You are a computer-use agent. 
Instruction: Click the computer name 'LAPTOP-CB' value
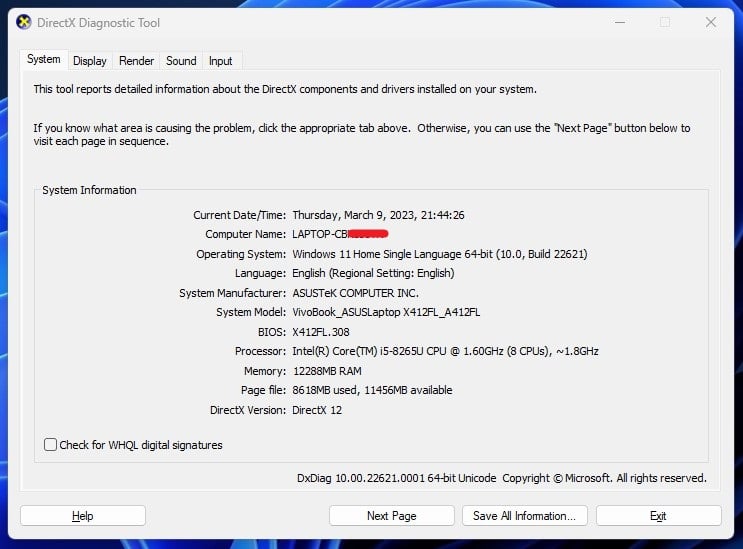coord(340,234)
